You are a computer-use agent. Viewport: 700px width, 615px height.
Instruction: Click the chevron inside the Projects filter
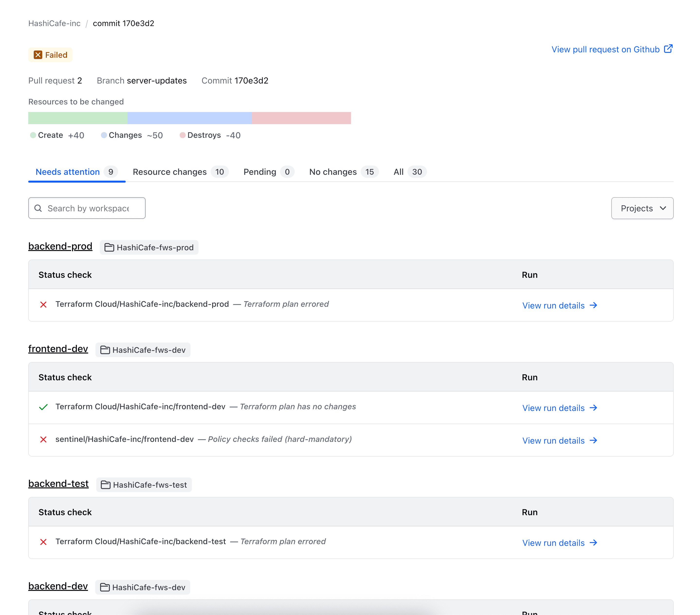click(x=663, y=208)
